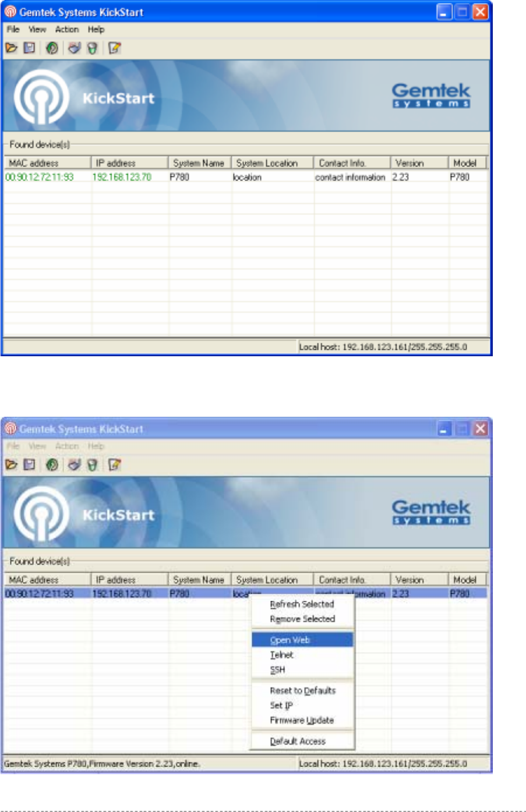Click the System Name column header in the window with the context menu
The image size is (526, 812).
200,580
